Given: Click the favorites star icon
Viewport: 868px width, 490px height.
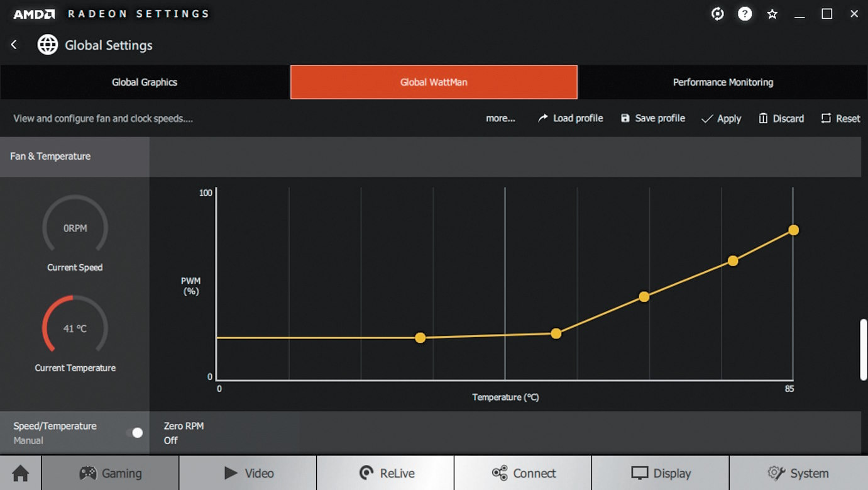Looking at the screenshot, I should pyautogui.click(x=772, y=14).
